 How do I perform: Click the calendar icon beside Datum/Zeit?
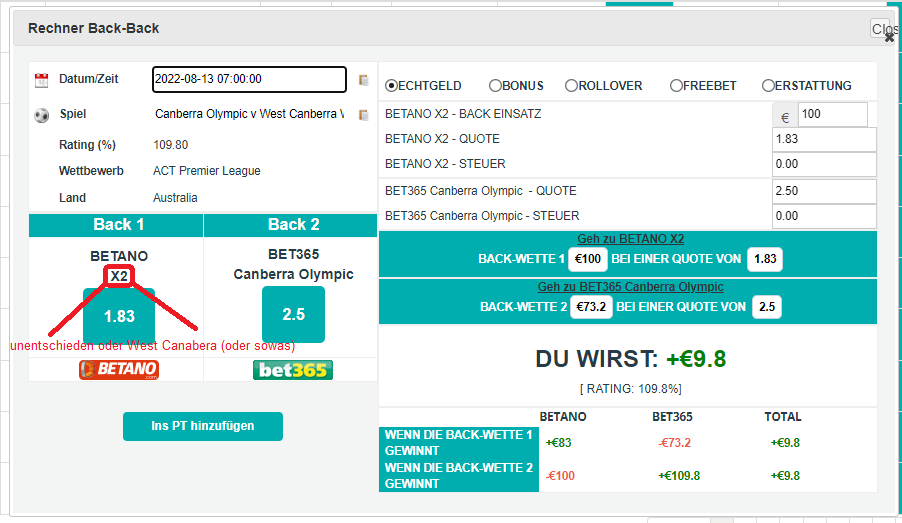[x=41, y=80]
